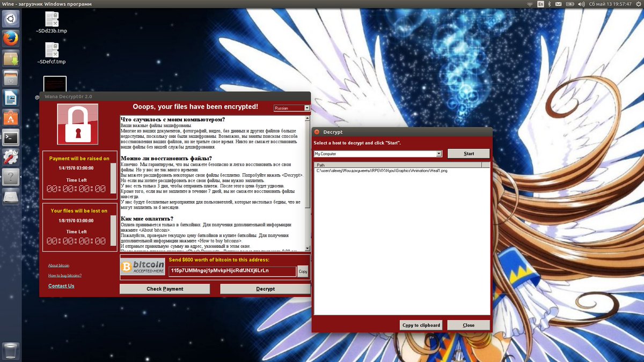The image size is (644, 362).
Task: Open the clock showing 19:57:47
Action: coord(610,4)
